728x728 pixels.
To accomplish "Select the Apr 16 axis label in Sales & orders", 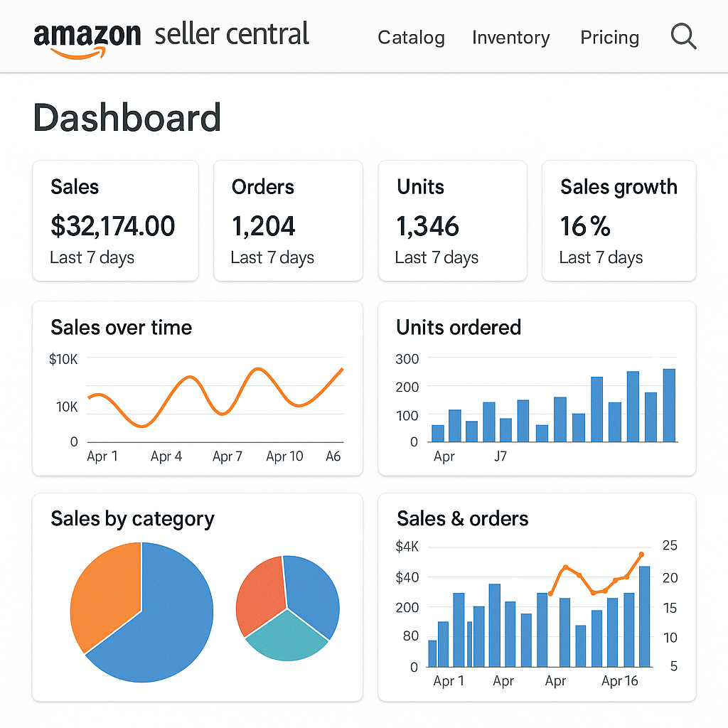I will 619,680.
